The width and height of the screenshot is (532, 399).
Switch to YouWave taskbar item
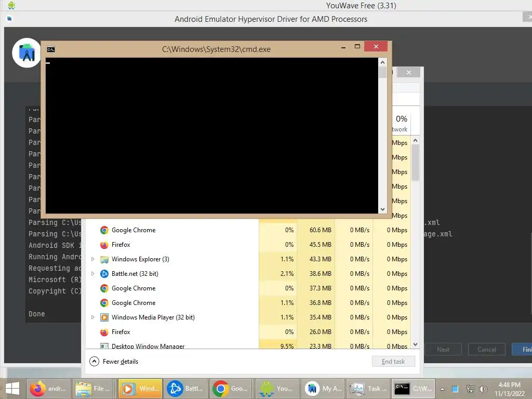[277, 389]
